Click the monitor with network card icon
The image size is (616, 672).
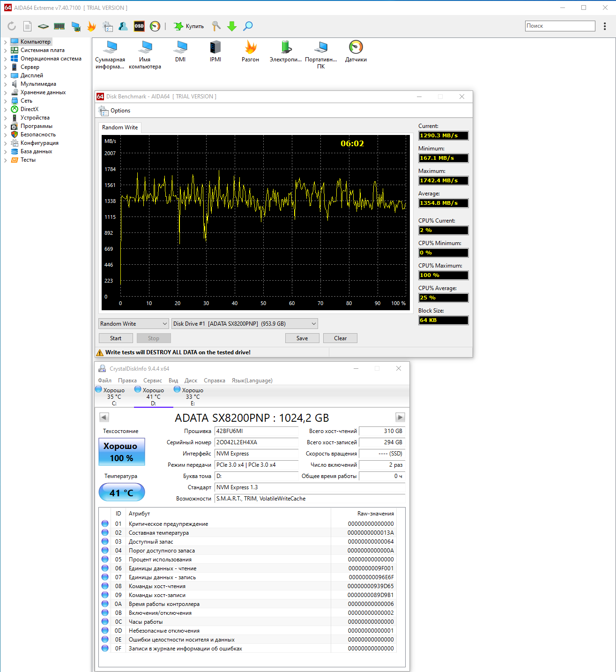(x=76, y=26)
